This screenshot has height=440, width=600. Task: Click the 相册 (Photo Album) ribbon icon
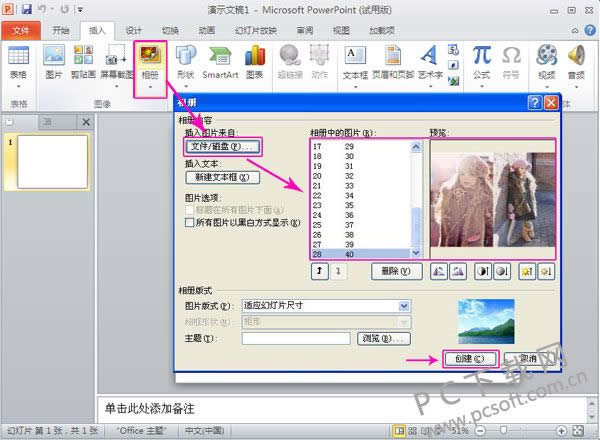click(x=149, y=60)
